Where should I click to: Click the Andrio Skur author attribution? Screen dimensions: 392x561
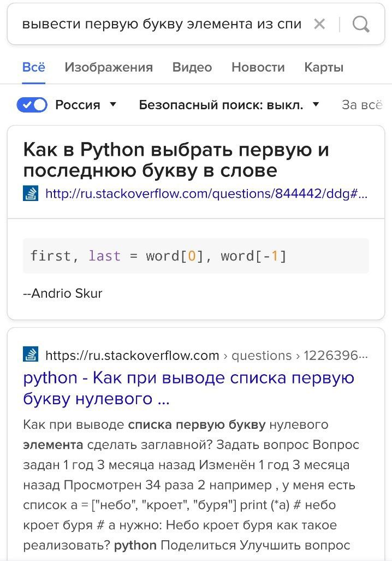pos(63,293)
